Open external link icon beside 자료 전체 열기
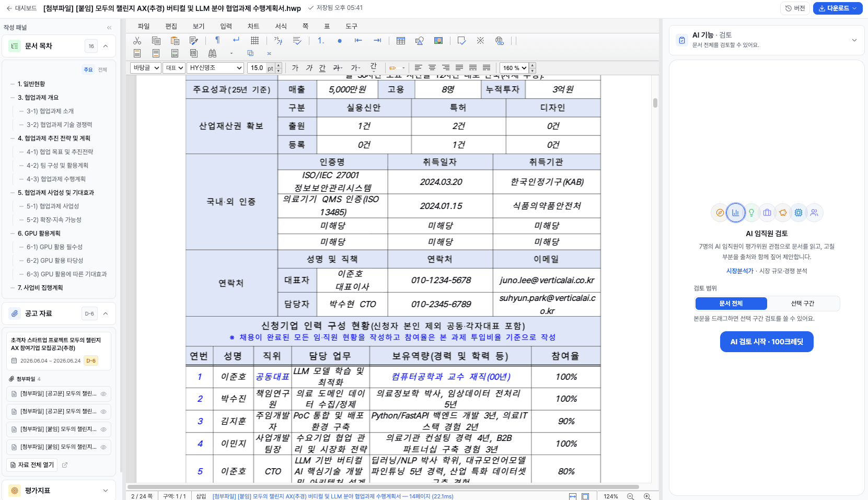The height and width of the screenshot is (500, 868). [x=65, y=465]
